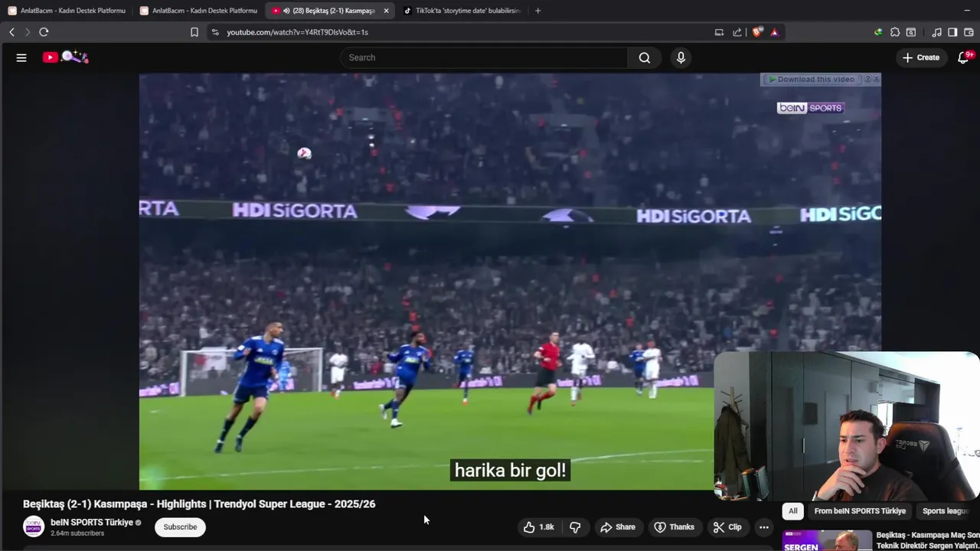Click the youtube.com address bar URL
Screen dimensions: 980x551
(x=297, y=32)
